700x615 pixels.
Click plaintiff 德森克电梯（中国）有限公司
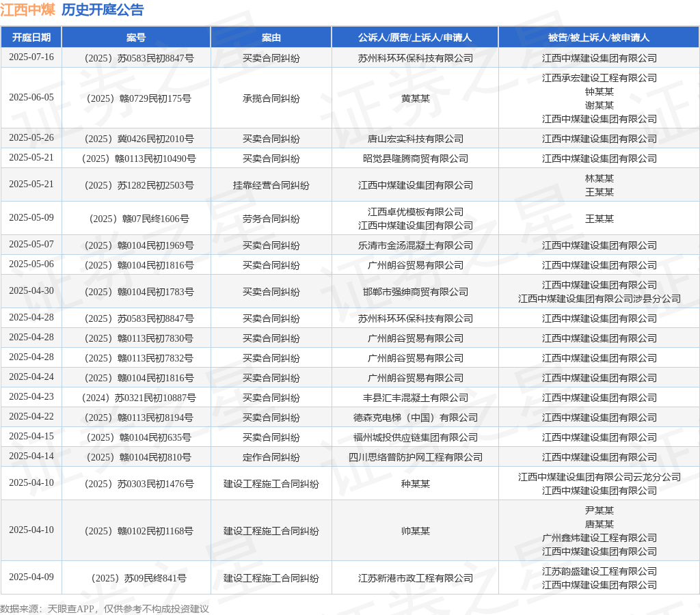point(415,418)
